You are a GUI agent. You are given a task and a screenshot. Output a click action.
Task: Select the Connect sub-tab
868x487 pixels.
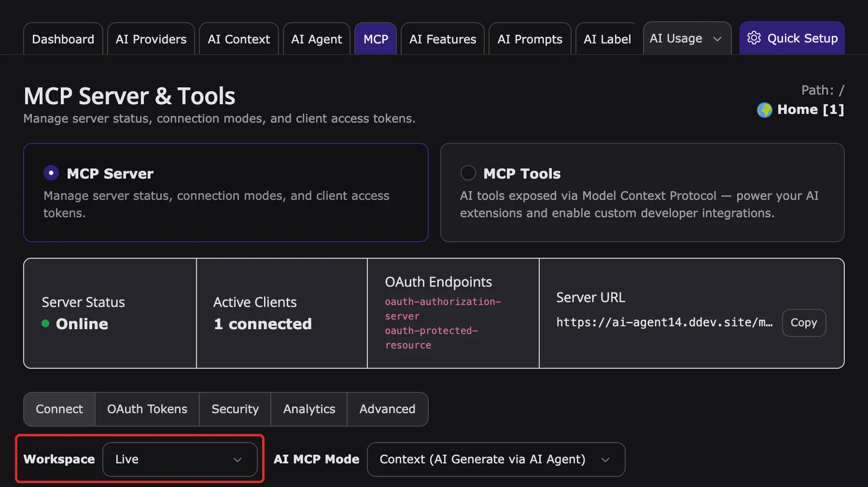coord(59,409)
